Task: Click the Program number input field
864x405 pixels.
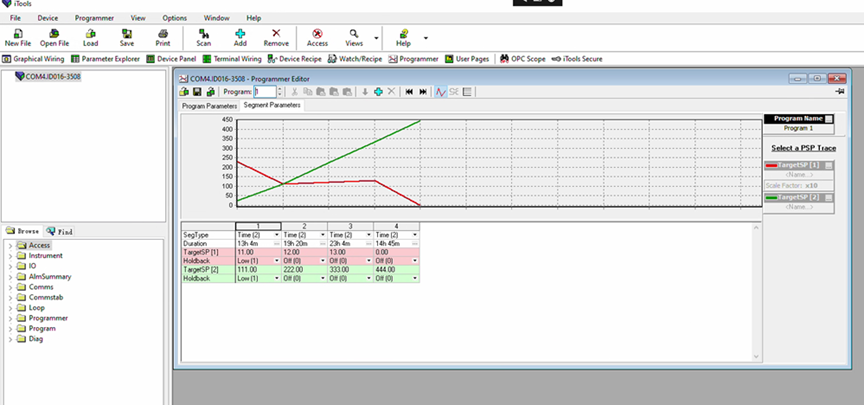Action: [265, 92]
